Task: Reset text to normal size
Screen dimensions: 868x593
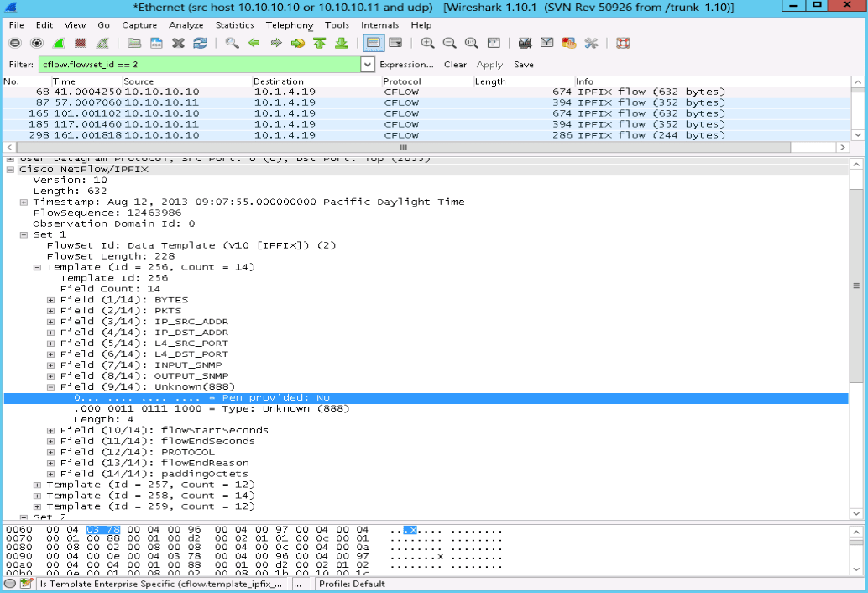Action: [472, 43]
